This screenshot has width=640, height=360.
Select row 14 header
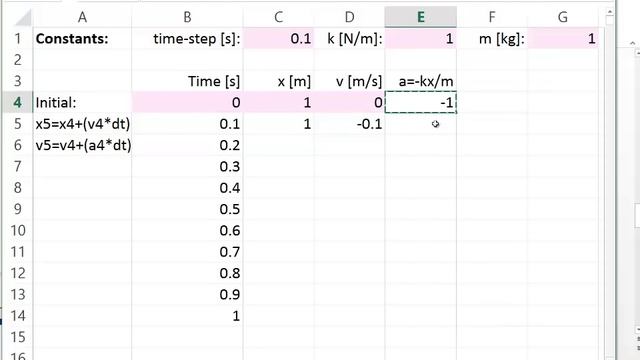point(18,316)
